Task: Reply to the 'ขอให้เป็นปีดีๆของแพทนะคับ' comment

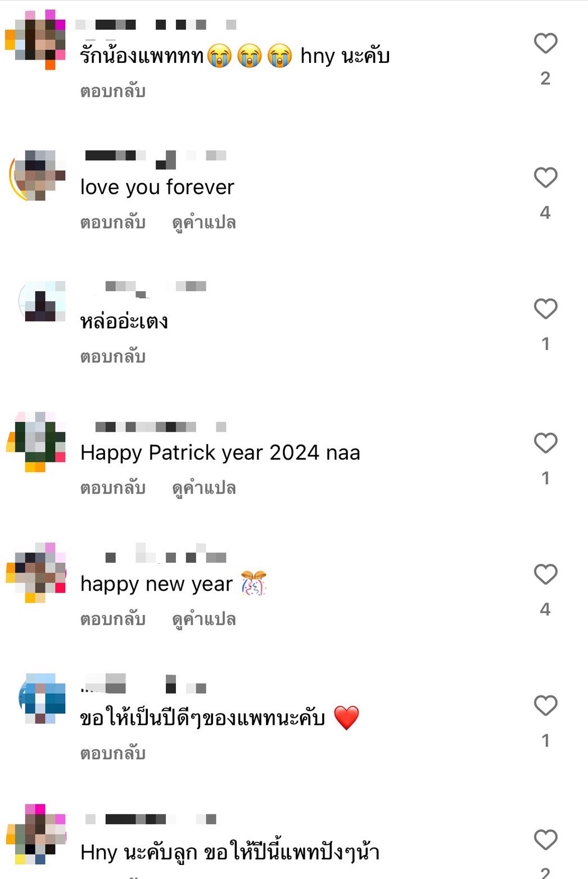Action: [113, 753]
